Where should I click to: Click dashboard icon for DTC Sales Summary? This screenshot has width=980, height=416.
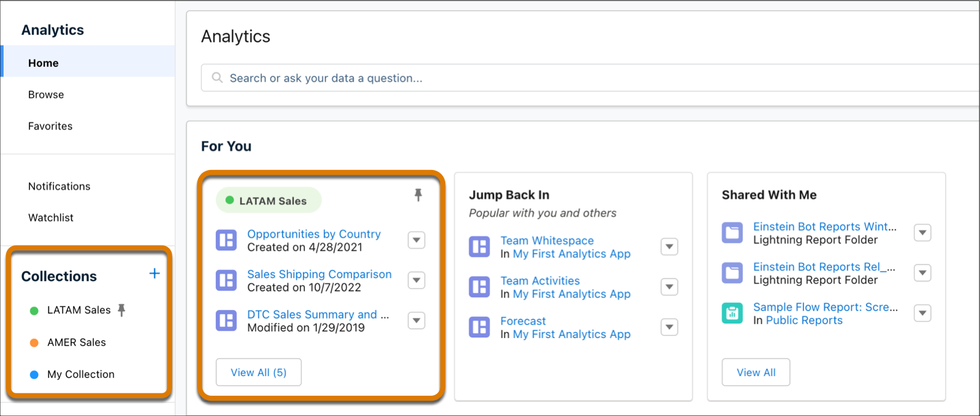coord(226,320)
